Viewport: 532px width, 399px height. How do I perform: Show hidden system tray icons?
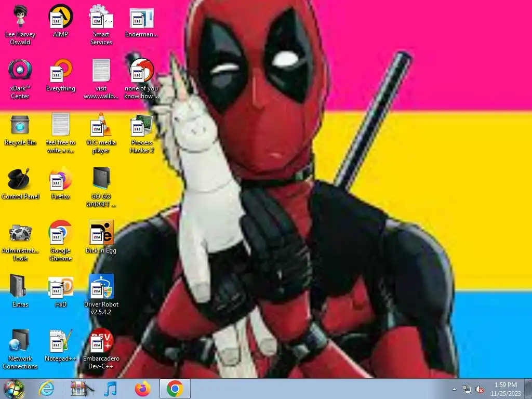(x=454, y=389)
